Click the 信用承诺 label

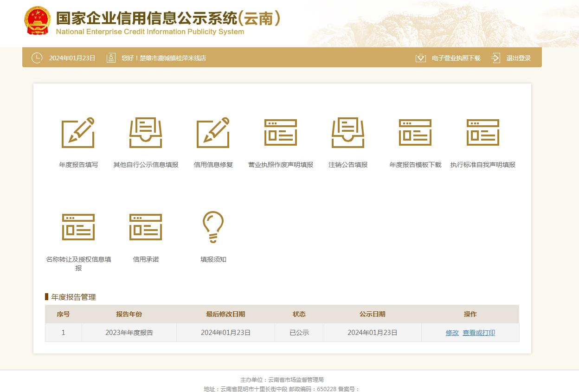[x=146, y=259]
